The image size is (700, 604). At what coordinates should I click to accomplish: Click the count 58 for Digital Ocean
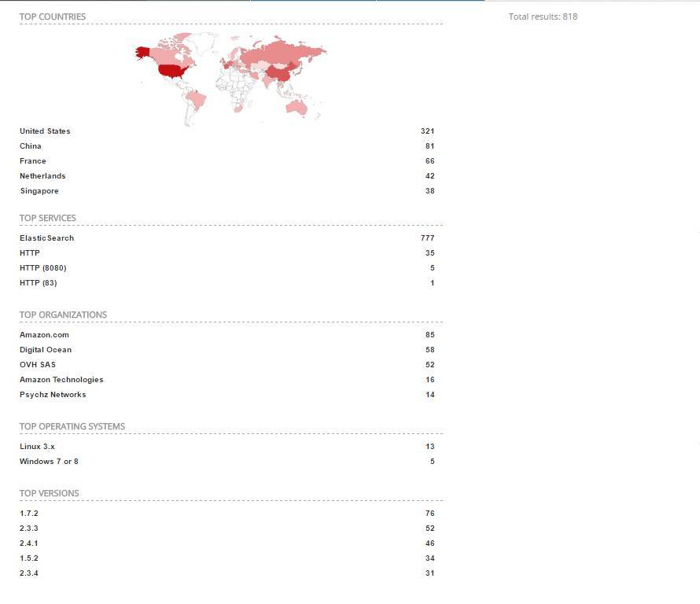point(430,350)
